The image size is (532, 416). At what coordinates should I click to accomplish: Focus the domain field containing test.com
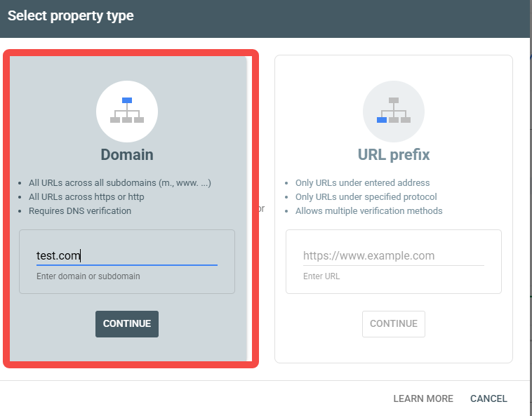(127, 255)
